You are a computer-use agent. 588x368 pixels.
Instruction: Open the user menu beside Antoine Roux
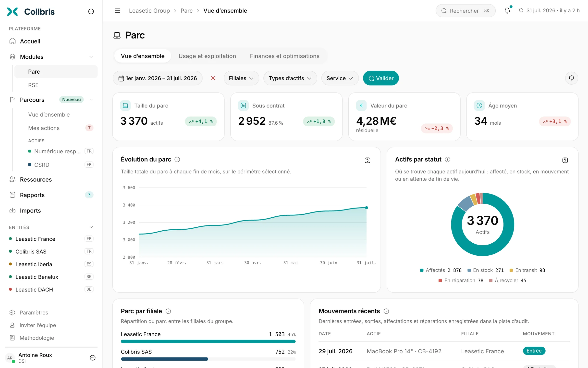click(93, 358)
